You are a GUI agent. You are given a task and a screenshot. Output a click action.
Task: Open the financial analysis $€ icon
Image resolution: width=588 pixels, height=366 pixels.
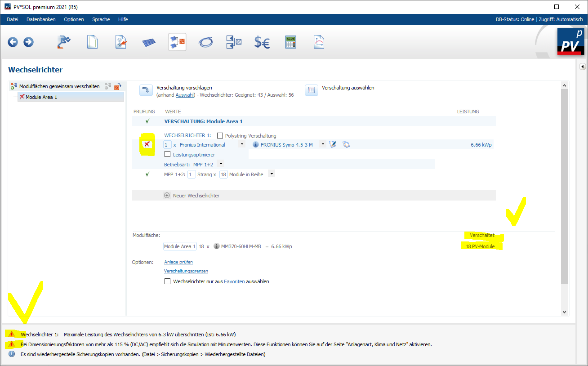262,42
